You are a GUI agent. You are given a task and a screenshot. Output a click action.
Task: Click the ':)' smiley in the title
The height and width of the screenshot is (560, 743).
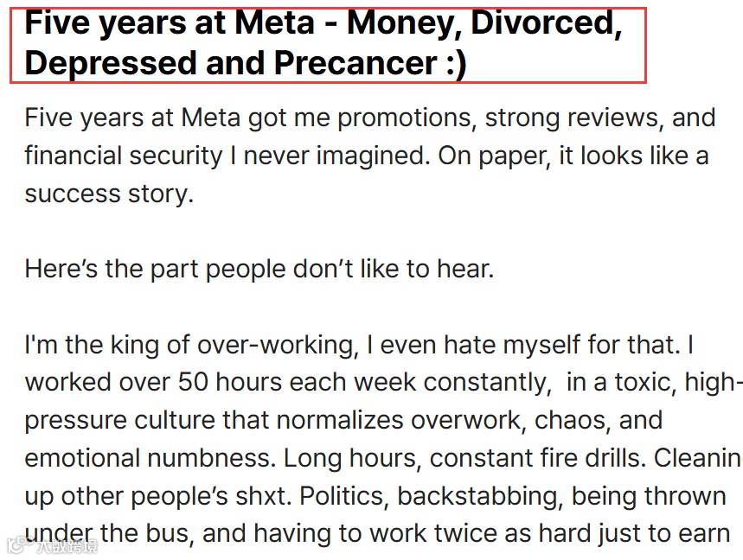click(457, 63)
